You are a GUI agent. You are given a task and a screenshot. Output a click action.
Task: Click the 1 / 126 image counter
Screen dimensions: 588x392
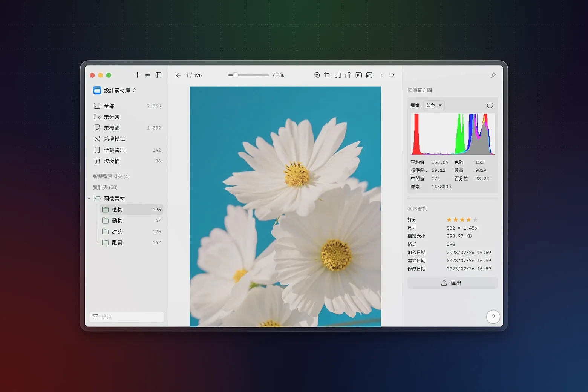[194, 75]
